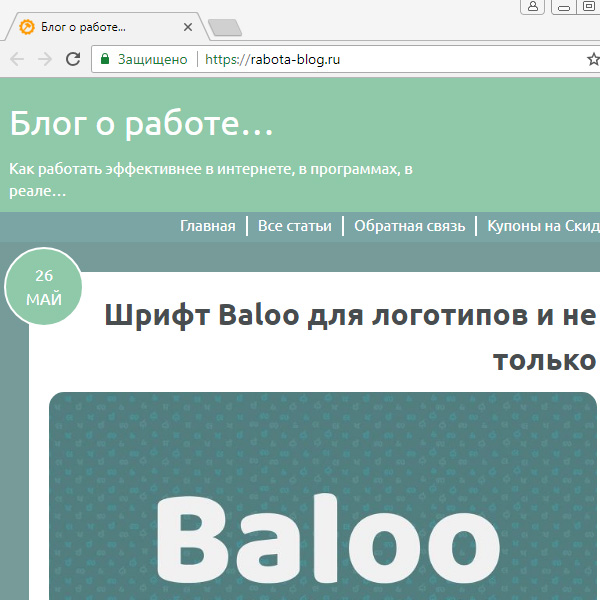Click the '26 МАЙ' date circle
This screenshot has height=600, width=600.
(x=44, y=287)
